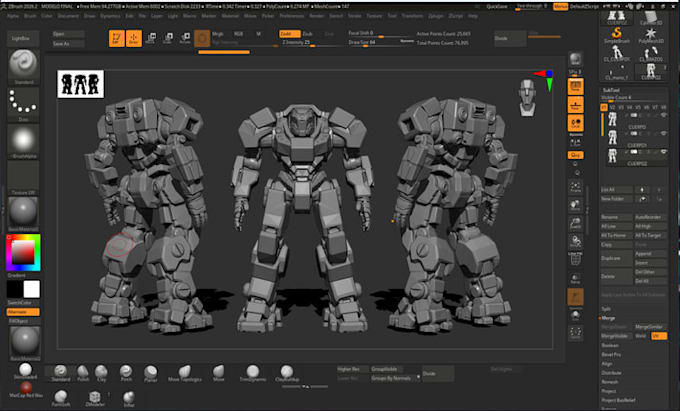Open the Brush Alpha selector

23,140
